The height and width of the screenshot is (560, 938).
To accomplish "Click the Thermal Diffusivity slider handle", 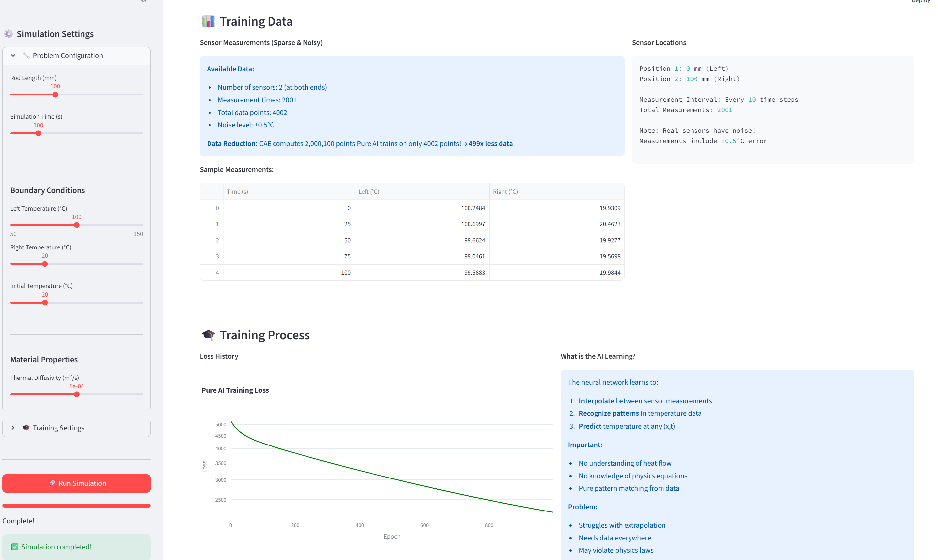I will [x=77, y=394].
